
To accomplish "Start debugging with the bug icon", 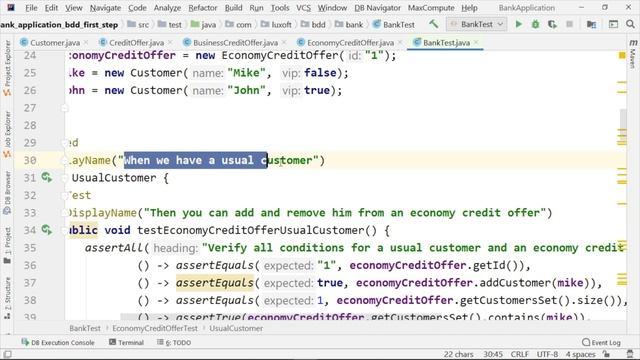I will tap(536, 24).
